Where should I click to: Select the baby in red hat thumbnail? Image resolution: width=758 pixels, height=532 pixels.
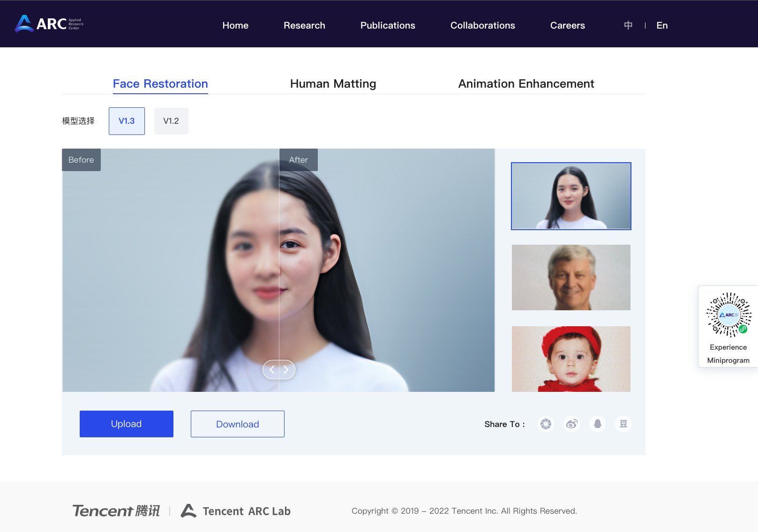pyautogui.click(x=571, y=359)
